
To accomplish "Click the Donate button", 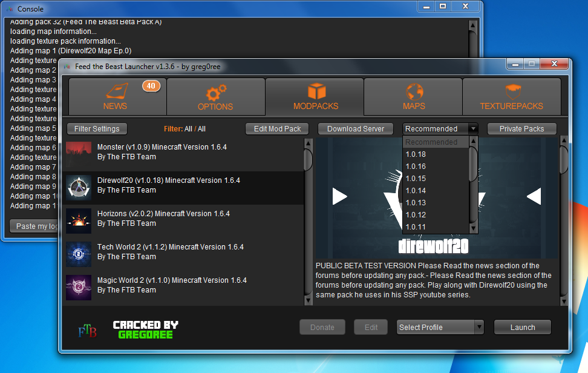I will click(322, 327).
